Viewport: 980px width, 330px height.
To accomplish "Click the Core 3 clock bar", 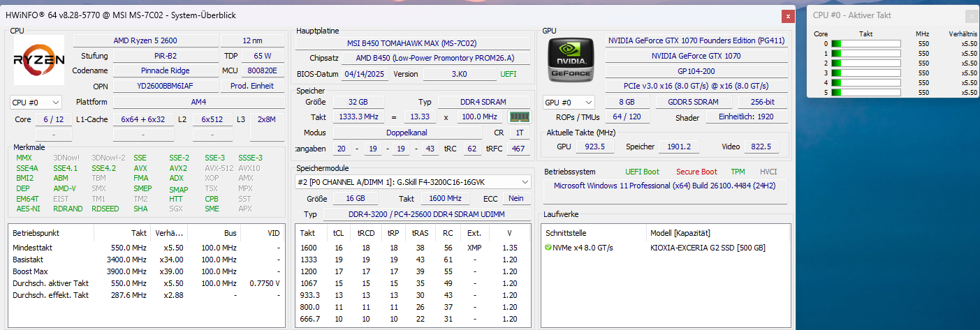I will [x=865, y=73].
